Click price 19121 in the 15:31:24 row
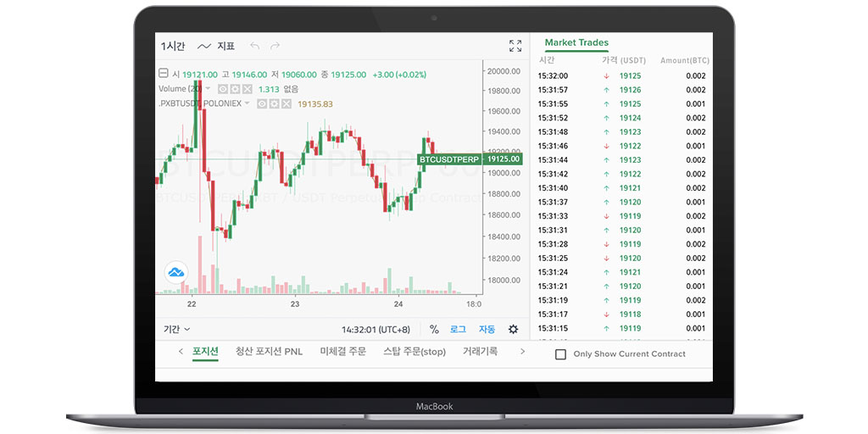The height and width of the screenshot is (434, 868). [630, 272]
